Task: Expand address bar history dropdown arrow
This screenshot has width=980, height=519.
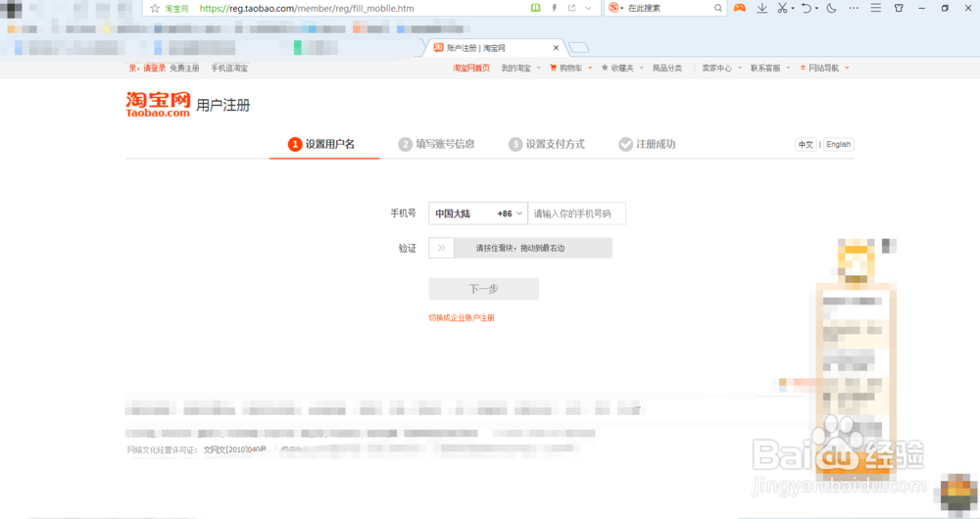Action: click(588, 8)
